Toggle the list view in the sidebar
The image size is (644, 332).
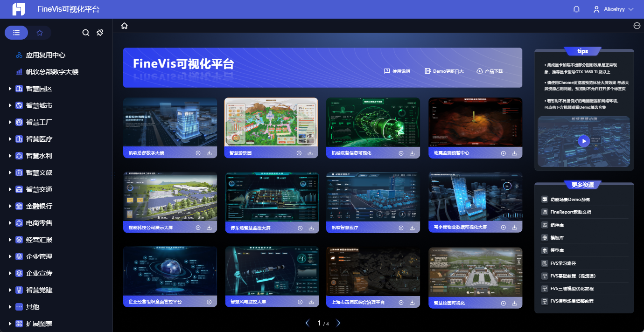16,33
